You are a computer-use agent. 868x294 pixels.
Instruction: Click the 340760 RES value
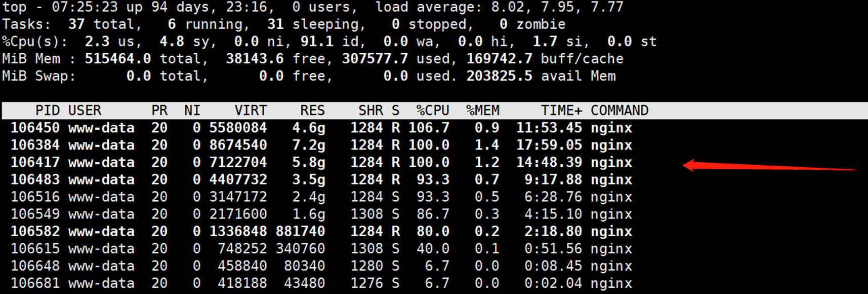(300, 248)
